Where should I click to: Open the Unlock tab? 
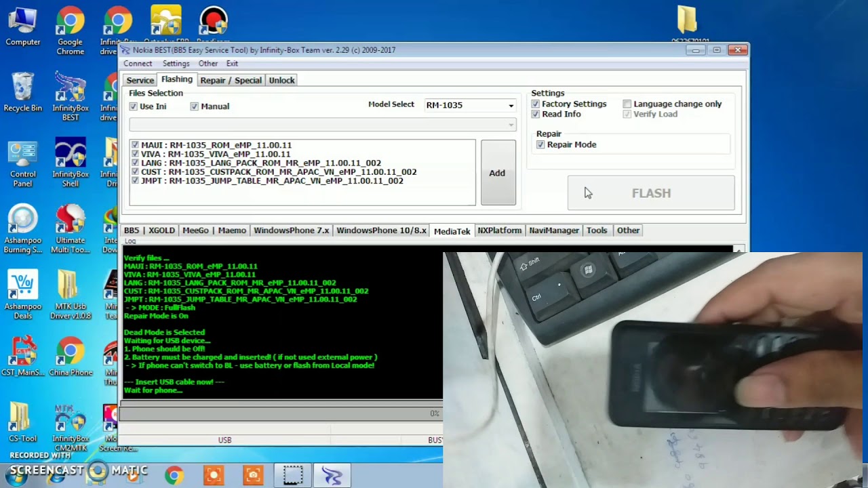281,80
